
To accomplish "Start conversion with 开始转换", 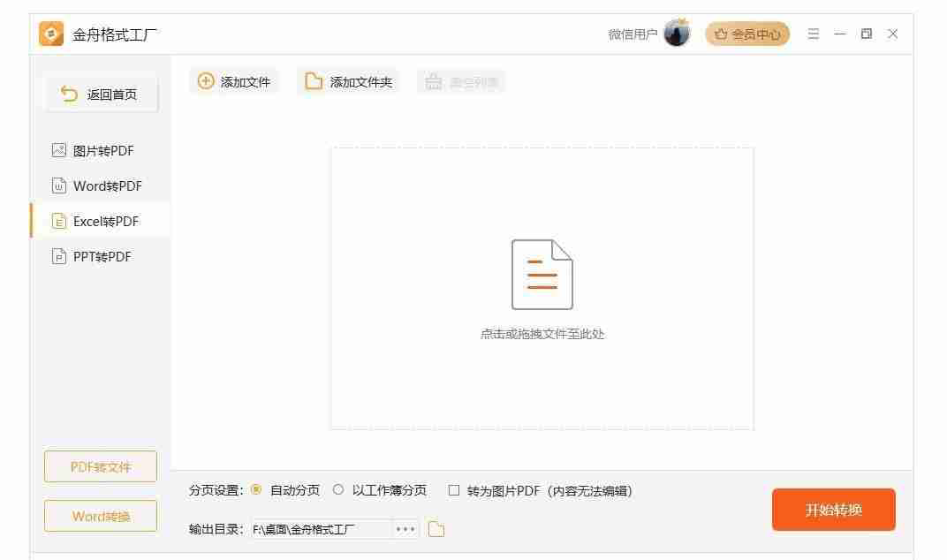I will (833, 510).
